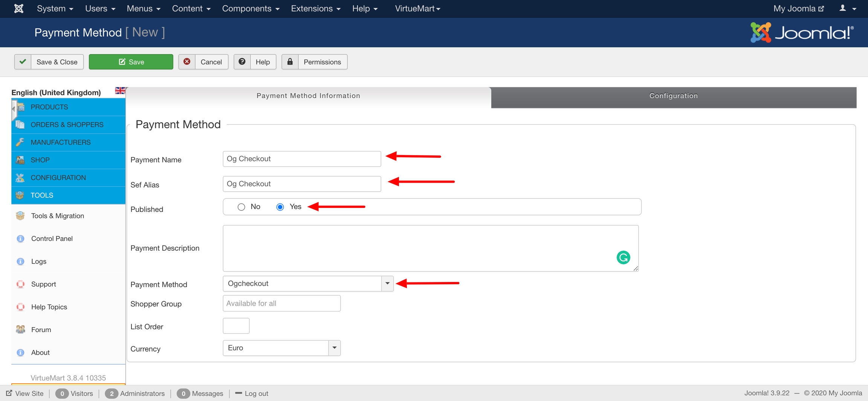Switch to the Configuration tab

pos(673,96)
